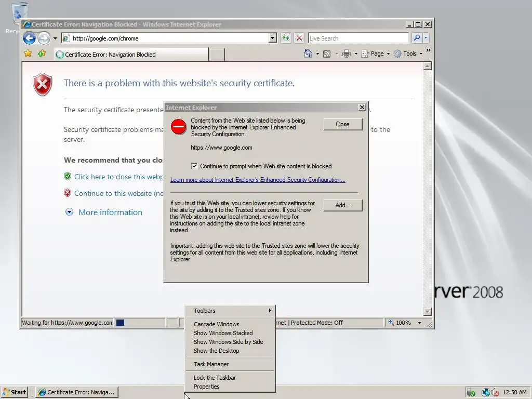Open taskbar Properties from context menu
The image size is (532, 399).
[231, 387]
